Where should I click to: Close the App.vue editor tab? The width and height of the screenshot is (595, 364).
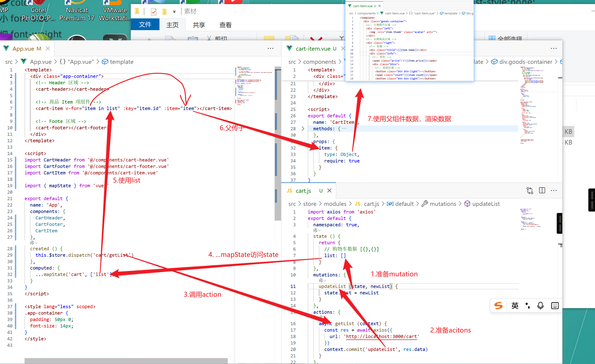pyautogui.click(x=48, y=49)
